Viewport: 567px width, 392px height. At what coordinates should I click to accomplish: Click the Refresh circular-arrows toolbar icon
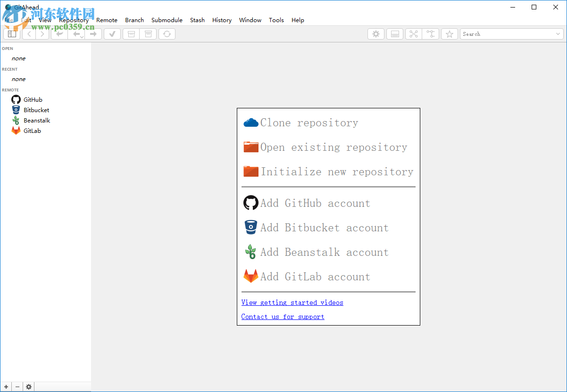167,34
